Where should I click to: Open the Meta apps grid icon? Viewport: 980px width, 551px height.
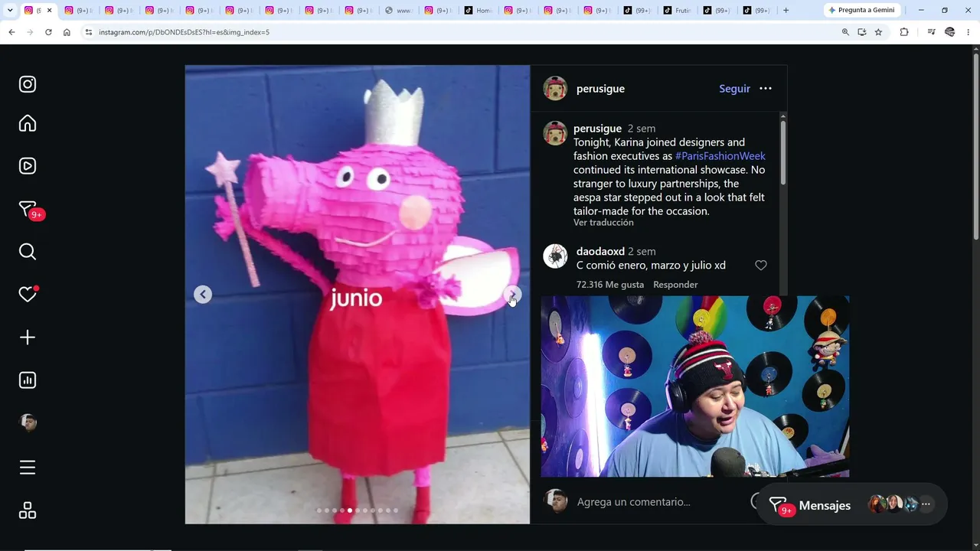[x=28, y=510]
